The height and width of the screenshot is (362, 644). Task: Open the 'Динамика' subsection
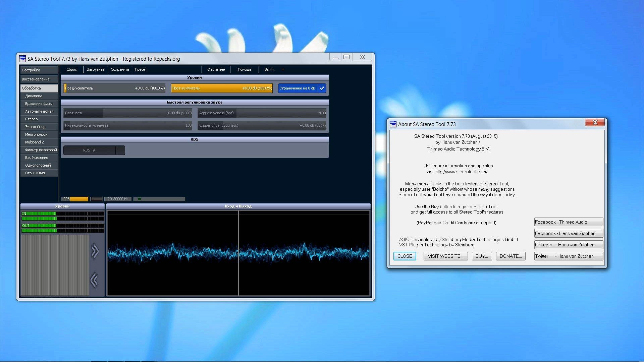tap(39, 96)
